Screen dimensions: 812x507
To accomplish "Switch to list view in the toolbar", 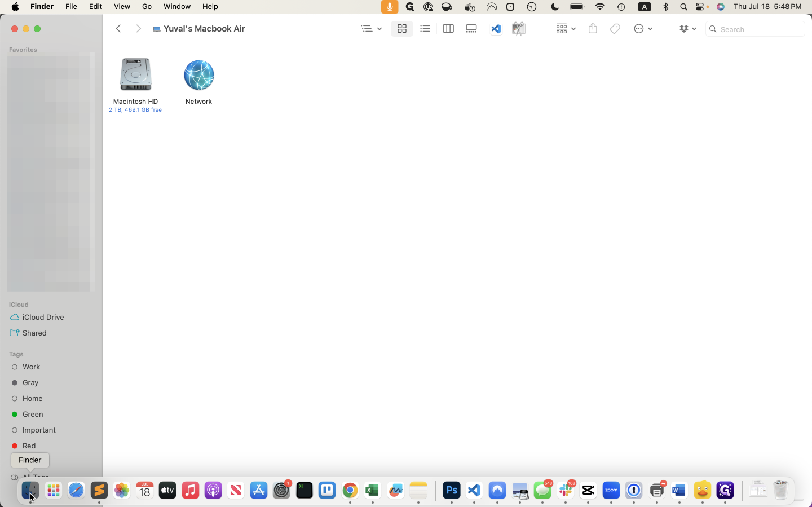I will tap(425, 29).
